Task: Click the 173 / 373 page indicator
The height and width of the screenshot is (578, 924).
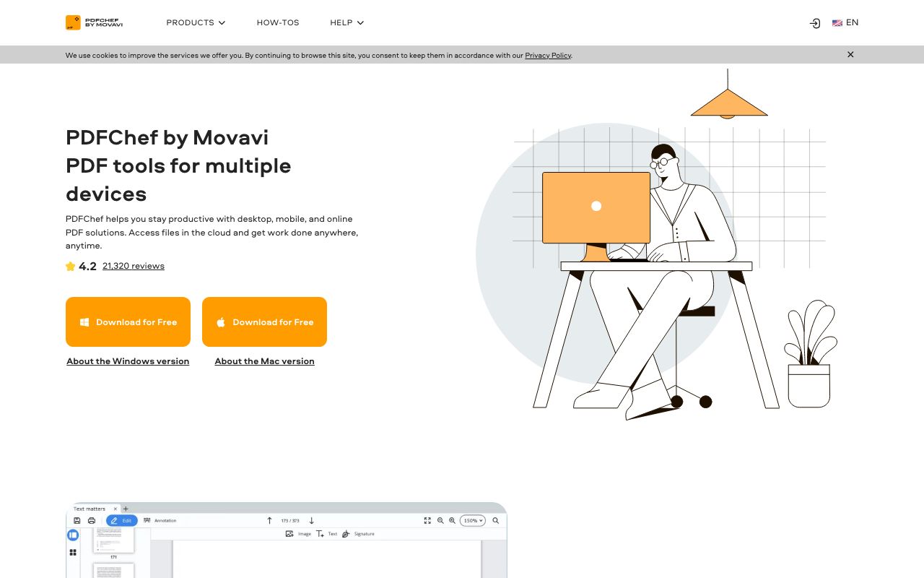Action: [x=290, y=520]
